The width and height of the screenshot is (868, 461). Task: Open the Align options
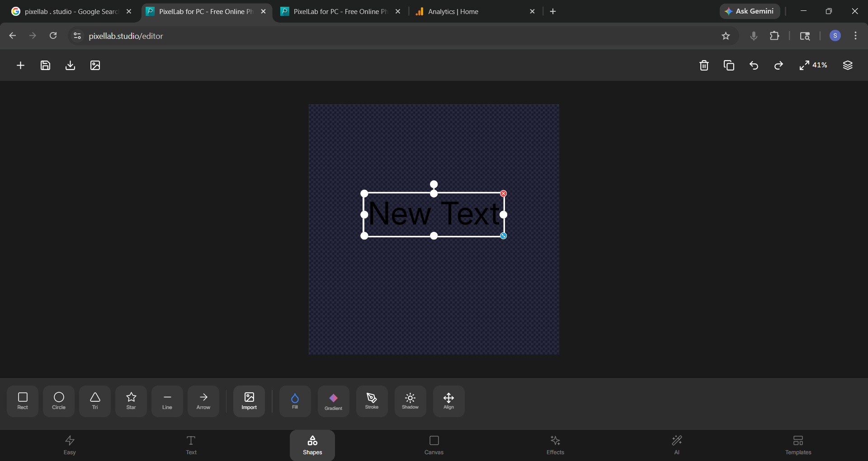click(x=448, y=401)
